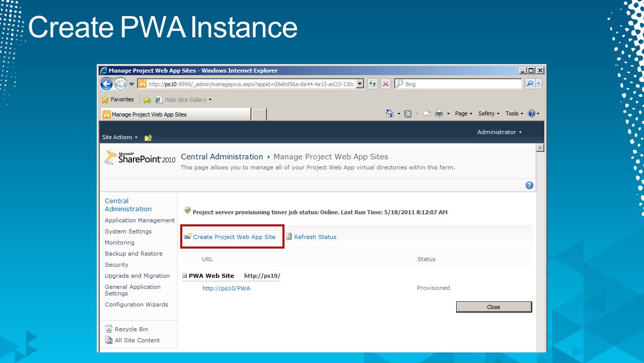Open the Site Actions menu
Image resolution: width=644 pixels, height=363 pixels.
(x=120, y=137)
